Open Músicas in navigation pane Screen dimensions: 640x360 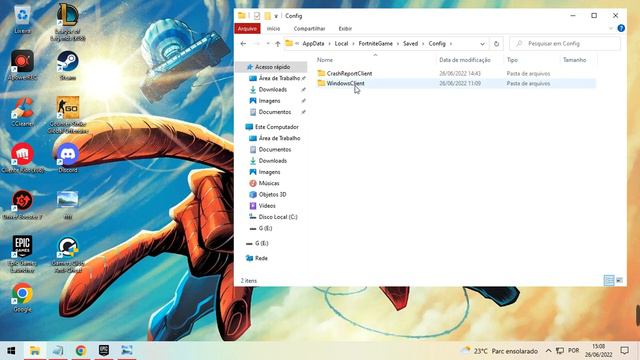(x=269, y=183)
